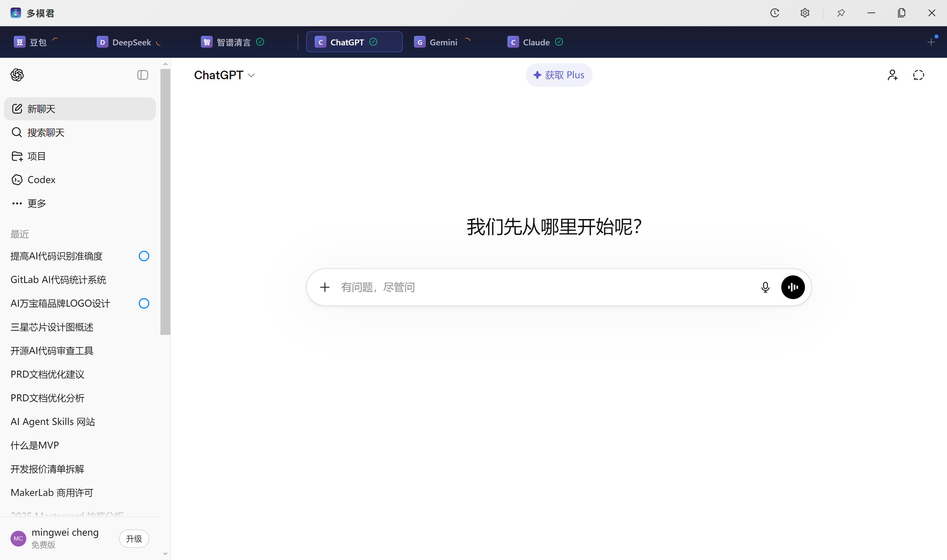Click sidebar scroll down arrow
947x560 pixels.
(165, 554)
